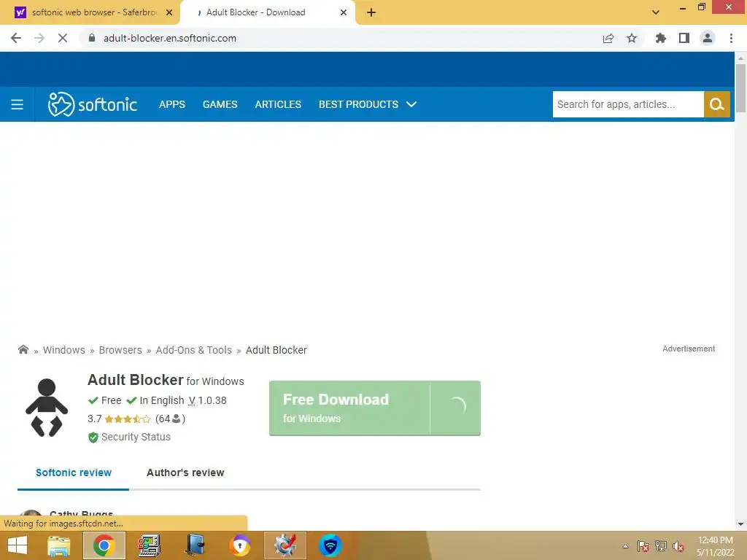Image resolution: width=747 pixels, height=560 pixels.
Task: Click the Chrome taskbar icon
Action: [104, 545]
